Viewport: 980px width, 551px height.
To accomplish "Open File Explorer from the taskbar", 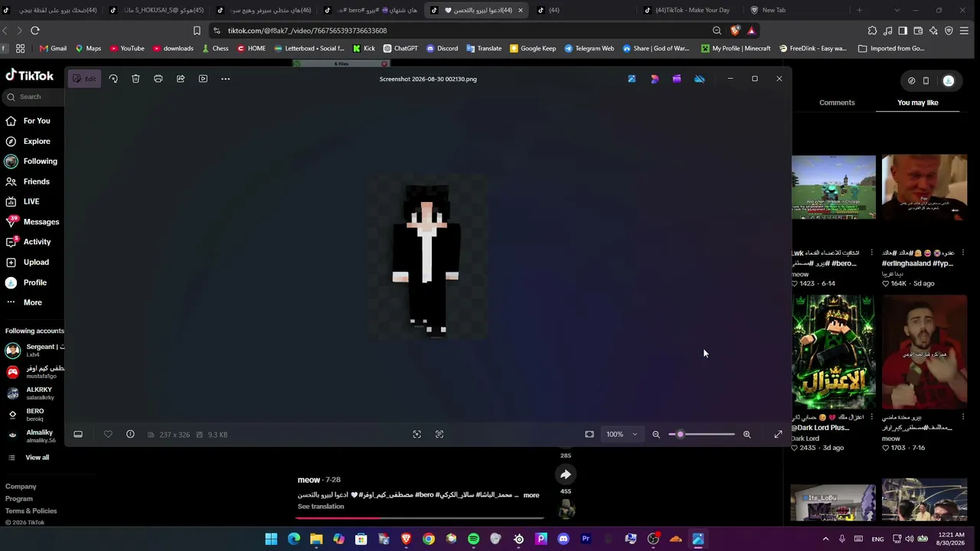I will (316, 540).
